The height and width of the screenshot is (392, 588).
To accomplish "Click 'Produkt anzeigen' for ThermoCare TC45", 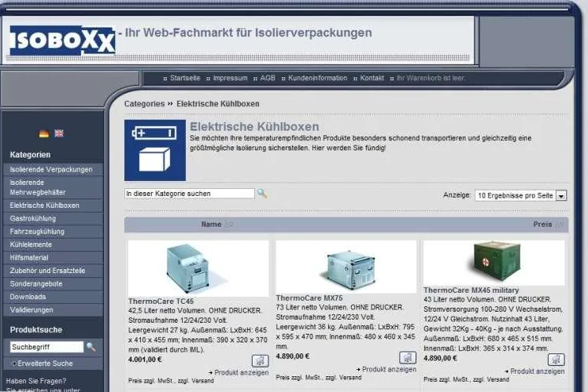I will [241, 372].
